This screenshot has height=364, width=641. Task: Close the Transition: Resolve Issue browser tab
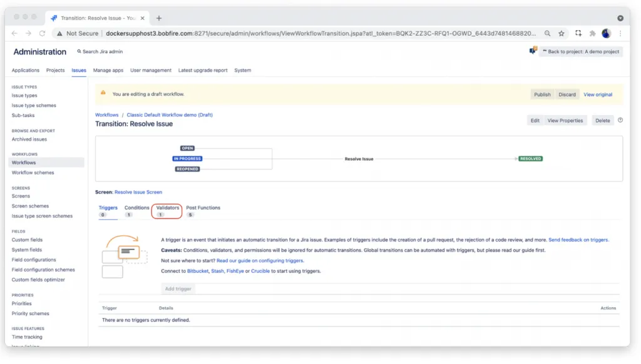coord(142,18)
